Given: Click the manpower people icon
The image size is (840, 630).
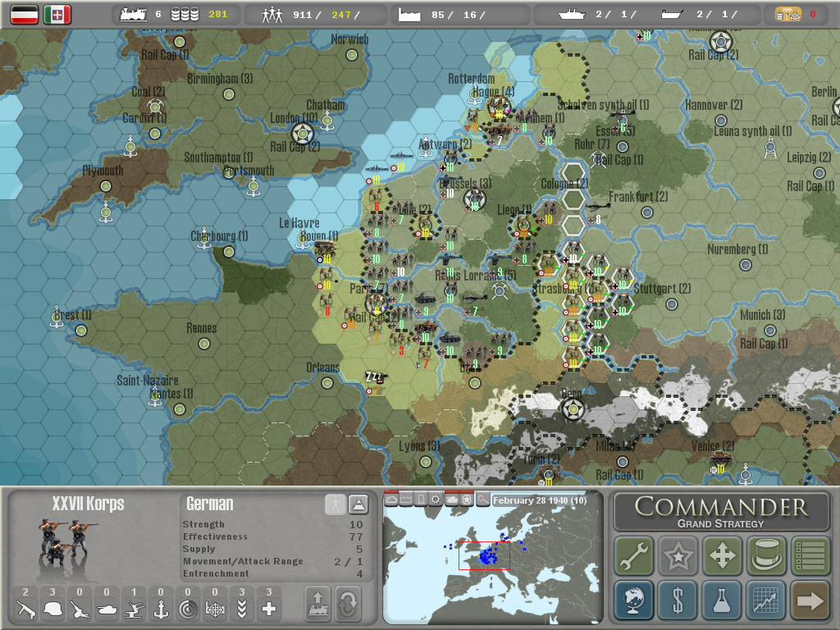Looking at the screenshot, I should 272,15.
